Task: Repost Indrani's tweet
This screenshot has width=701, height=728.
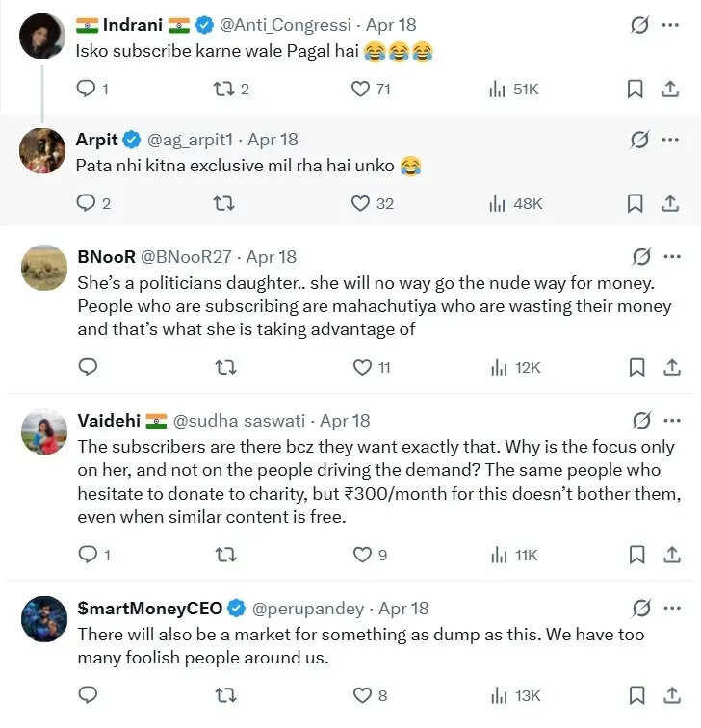Action: (223, 89)
